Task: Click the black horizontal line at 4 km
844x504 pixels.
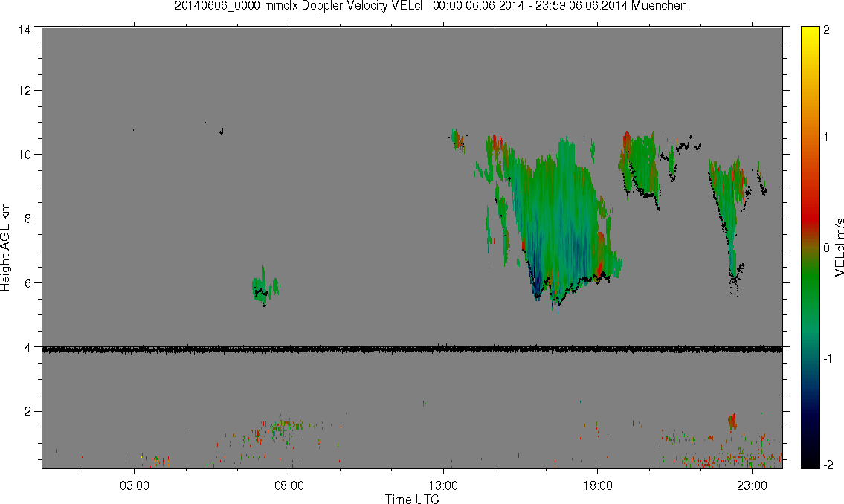Action: (412, 349)
